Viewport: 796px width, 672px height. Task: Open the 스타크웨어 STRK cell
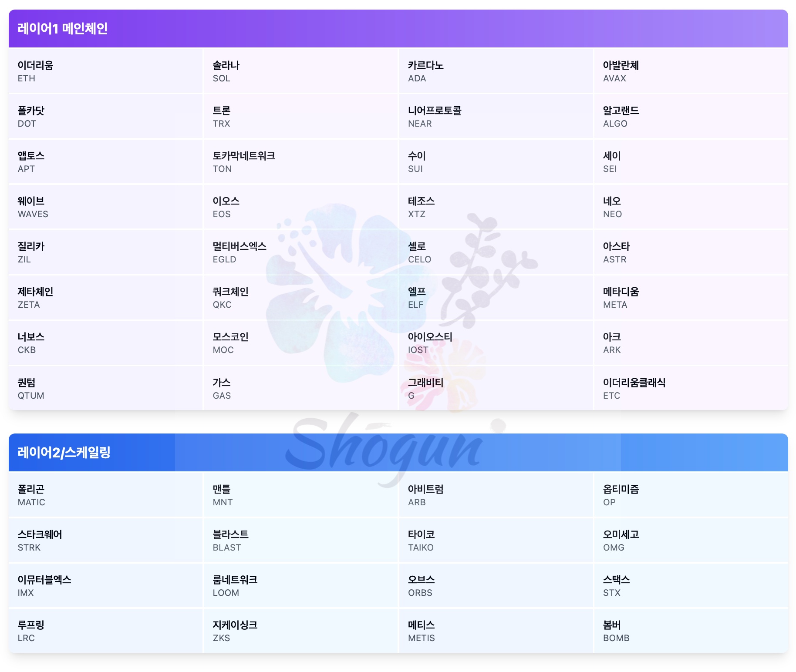point(105,540)
